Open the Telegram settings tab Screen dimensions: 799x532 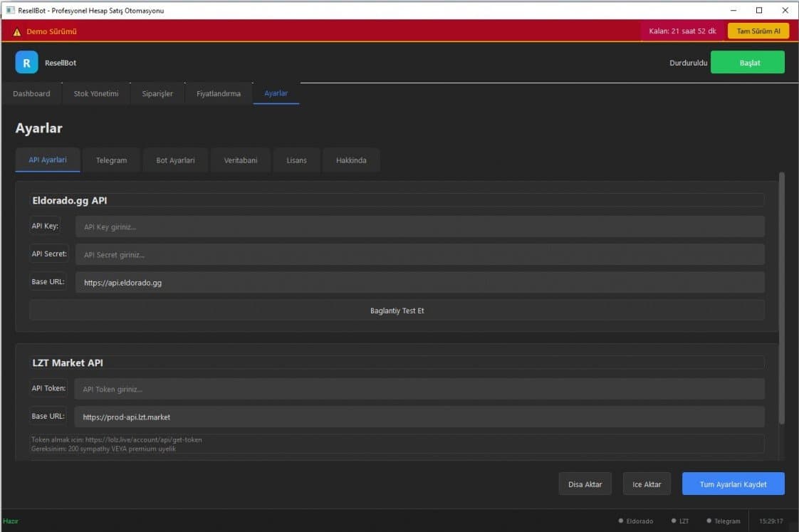click(111, 160)
